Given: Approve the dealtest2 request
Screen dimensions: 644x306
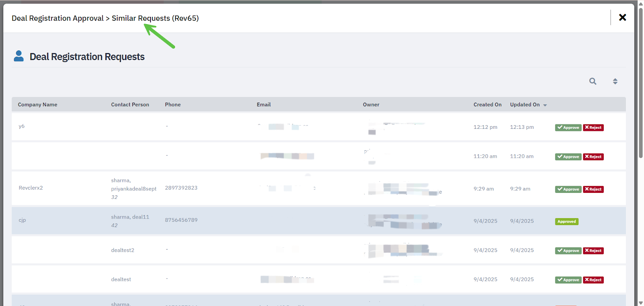Looking at the screenshot, I should point(568,250).
